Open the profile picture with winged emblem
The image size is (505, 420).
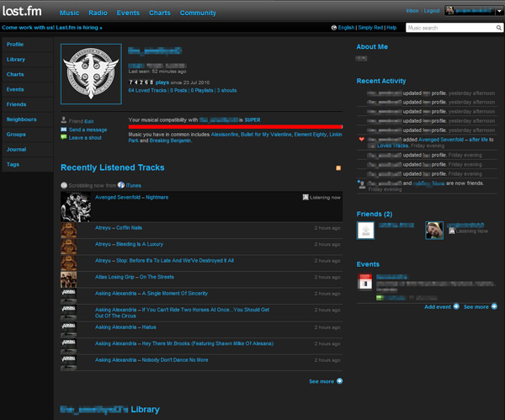[x=91, y=74]
